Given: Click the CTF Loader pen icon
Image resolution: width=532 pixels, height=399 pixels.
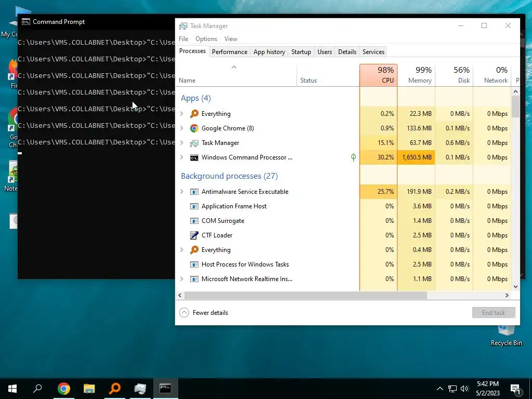Looking at the screenshot, I should click(x=194, y=235).
